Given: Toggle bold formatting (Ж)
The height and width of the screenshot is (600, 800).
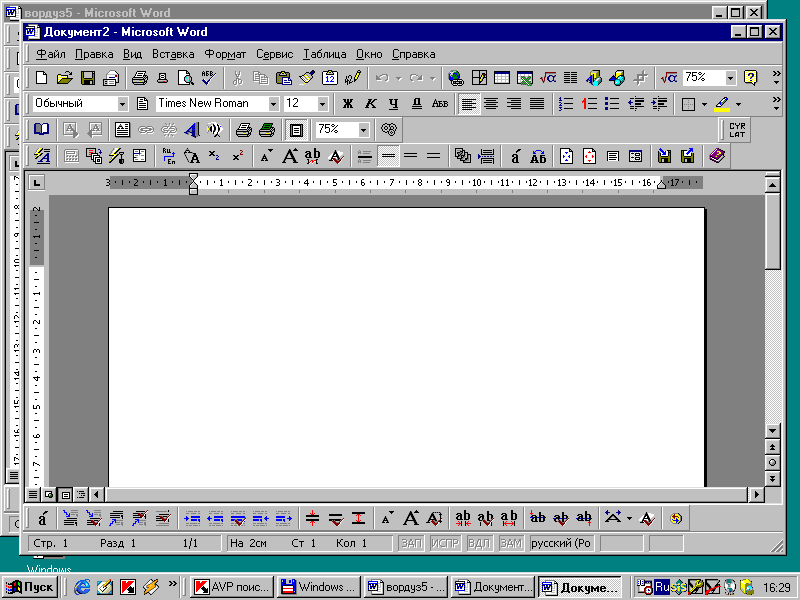Looking at the screenshot, I should click(347, 104).
